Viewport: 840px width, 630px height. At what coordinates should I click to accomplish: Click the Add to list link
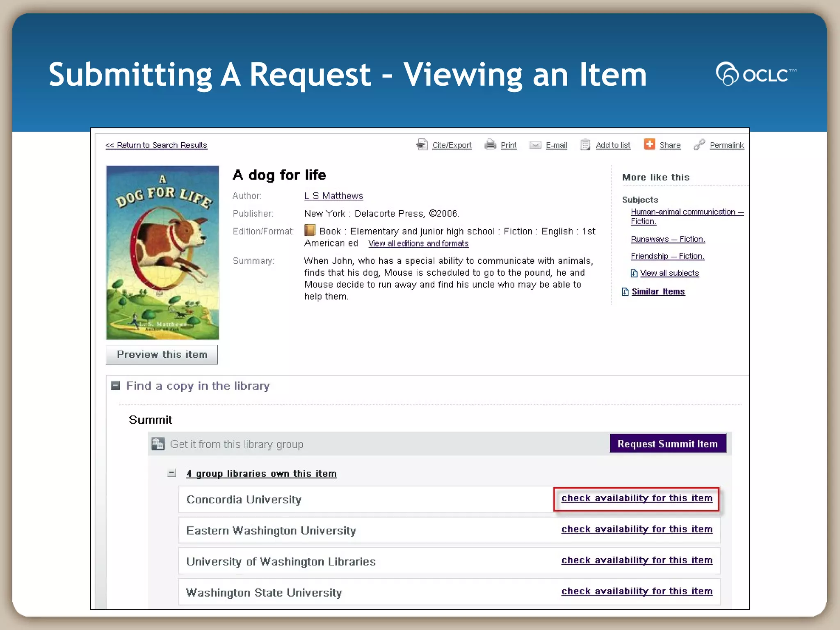click(613, 145)
